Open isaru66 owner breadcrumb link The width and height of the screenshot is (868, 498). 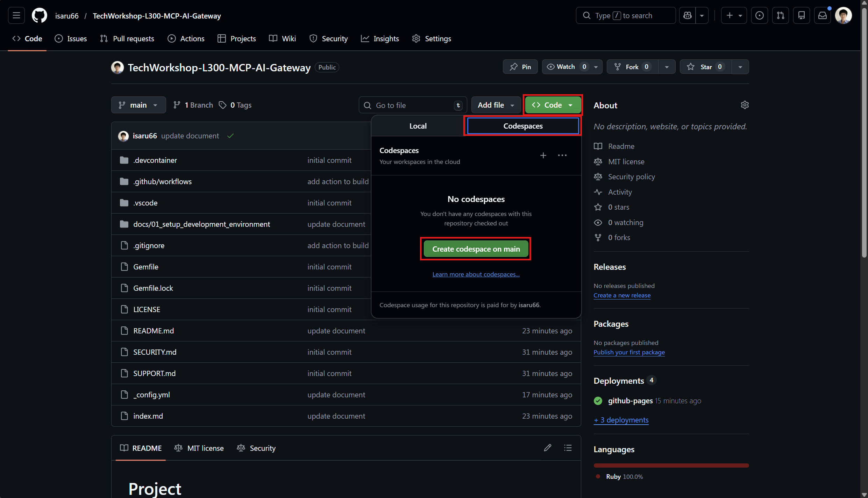[67, 16]
